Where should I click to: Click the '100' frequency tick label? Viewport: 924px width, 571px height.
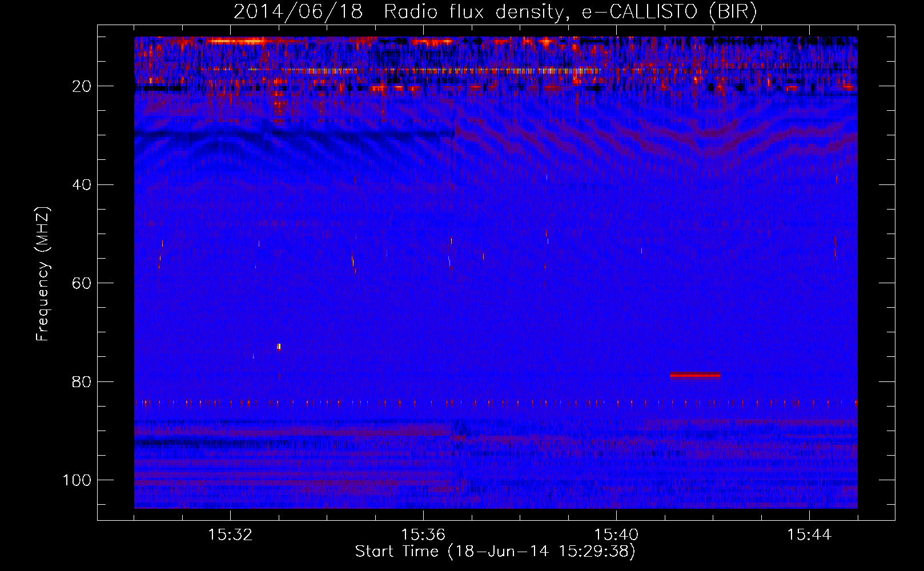77,480
